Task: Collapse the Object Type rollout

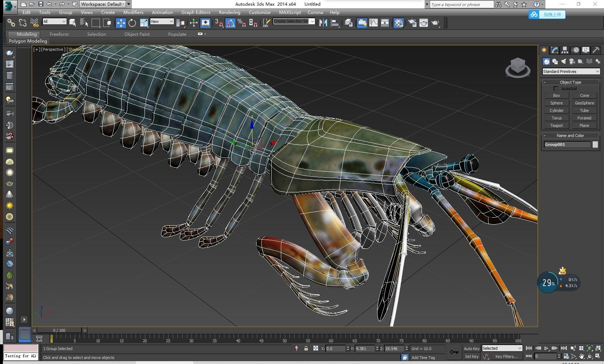Action: click(570, 82)
